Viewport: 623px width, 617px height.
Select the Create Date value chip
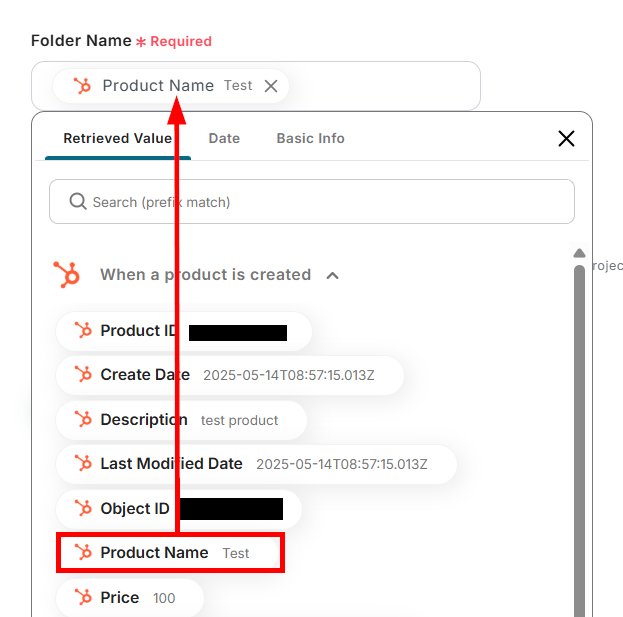[x=230, y=375]
